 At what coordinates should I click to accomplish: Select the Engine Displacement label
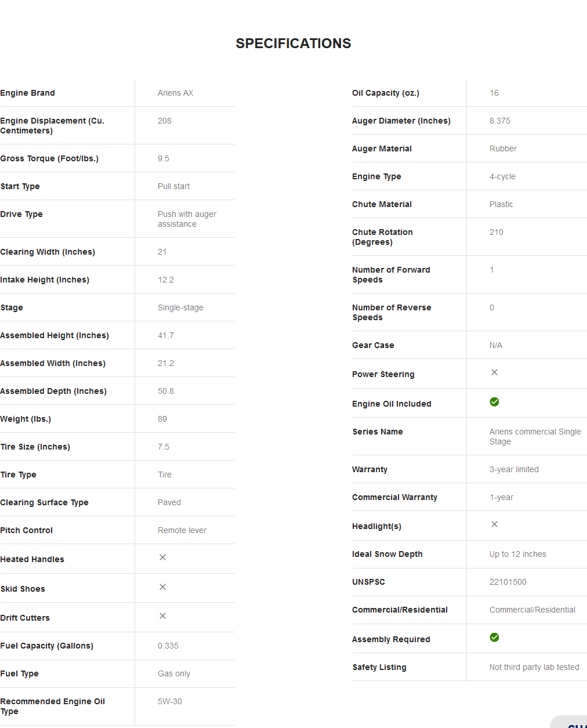[x=52, y=125]
